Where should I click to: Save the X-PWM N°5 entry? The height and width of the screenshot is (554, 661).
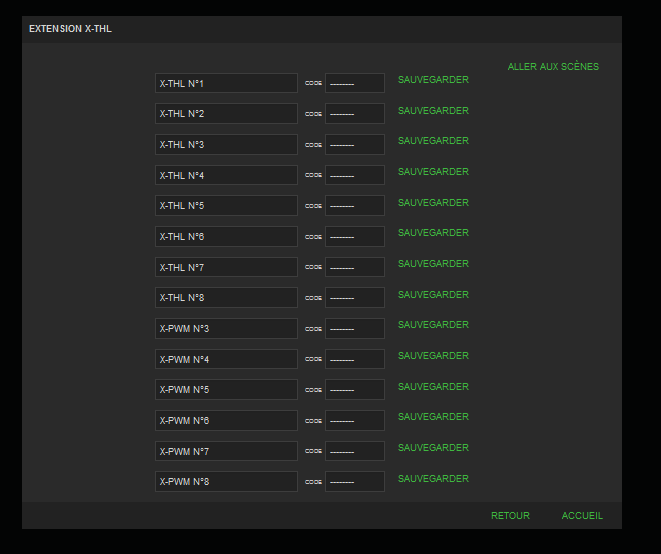click(433, 386)
